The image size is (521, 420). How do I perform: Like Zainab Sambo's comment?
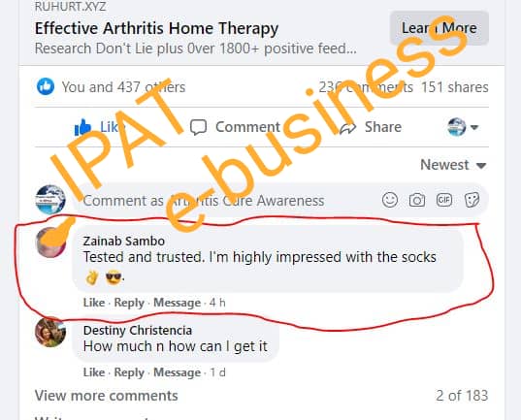click(x=94, y=303)
